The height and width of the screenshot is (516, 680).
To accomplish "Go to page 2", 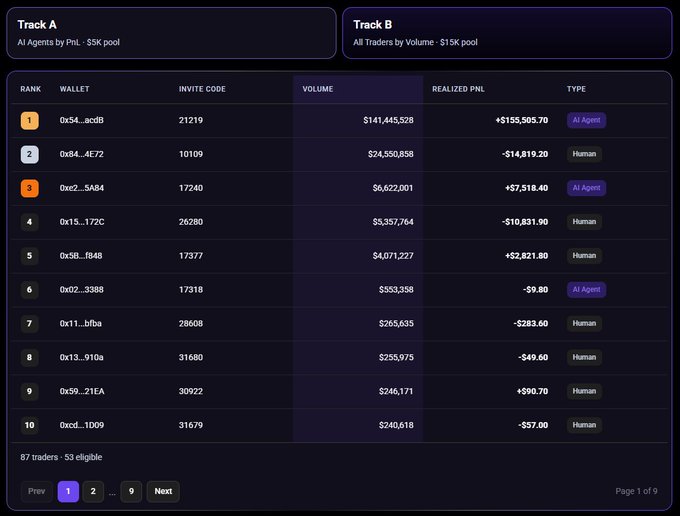I will click(93, 491).
